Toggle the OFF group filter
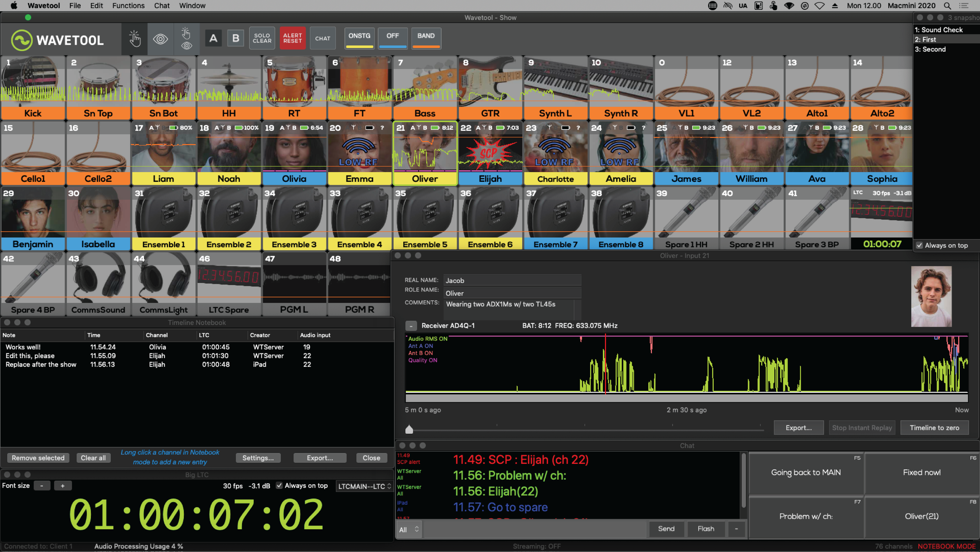Image resolution: width=980 pixels, height=552 pixels. (393, 38)
